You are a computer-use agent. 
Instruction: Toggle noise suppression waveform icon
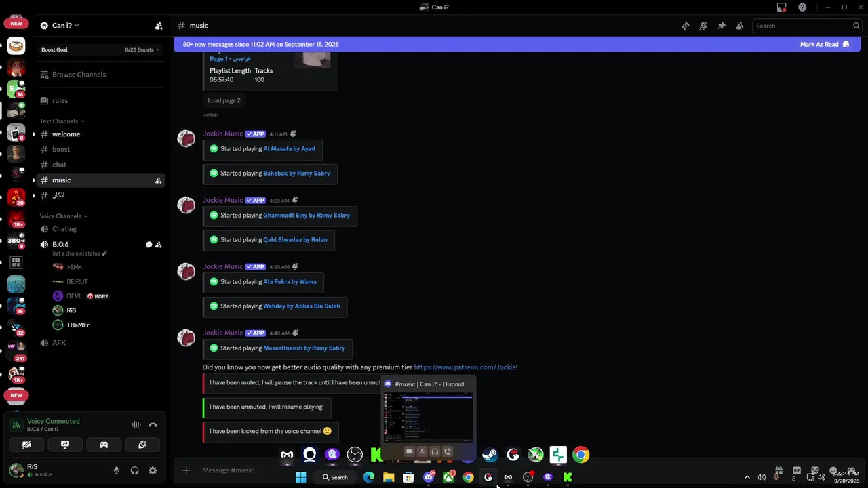coord(136,425)
